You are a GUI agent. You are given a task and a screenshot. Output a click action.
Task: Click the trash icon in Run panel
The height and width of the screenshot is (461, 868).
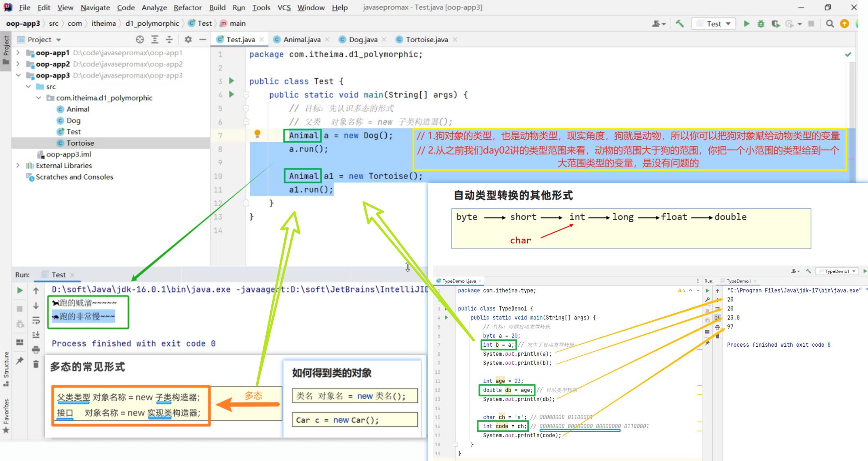36,364
